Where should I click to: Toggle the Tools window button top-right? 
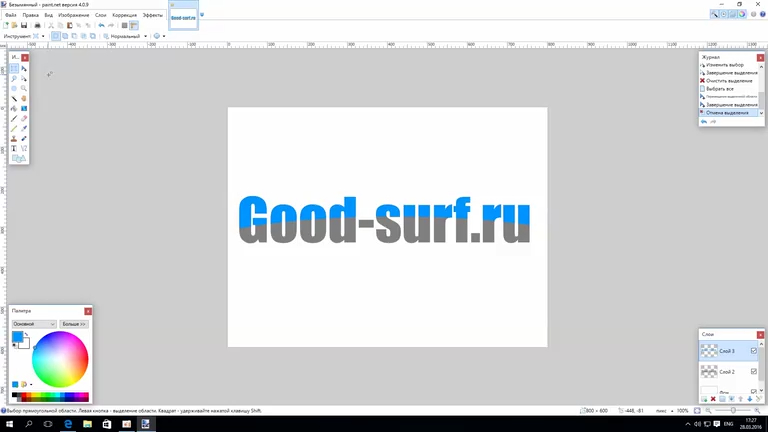pyautogui.click(x=714, y=15)
